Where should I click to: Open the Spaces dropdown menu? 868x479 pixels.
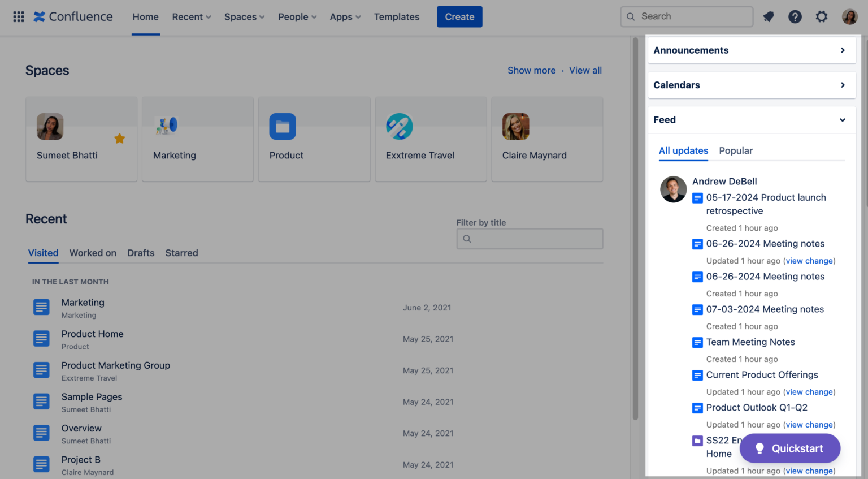(244, 16)
